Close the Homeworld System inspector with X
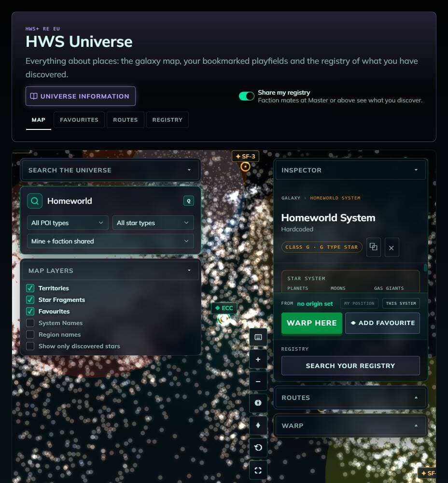 [x=392, y=248]
